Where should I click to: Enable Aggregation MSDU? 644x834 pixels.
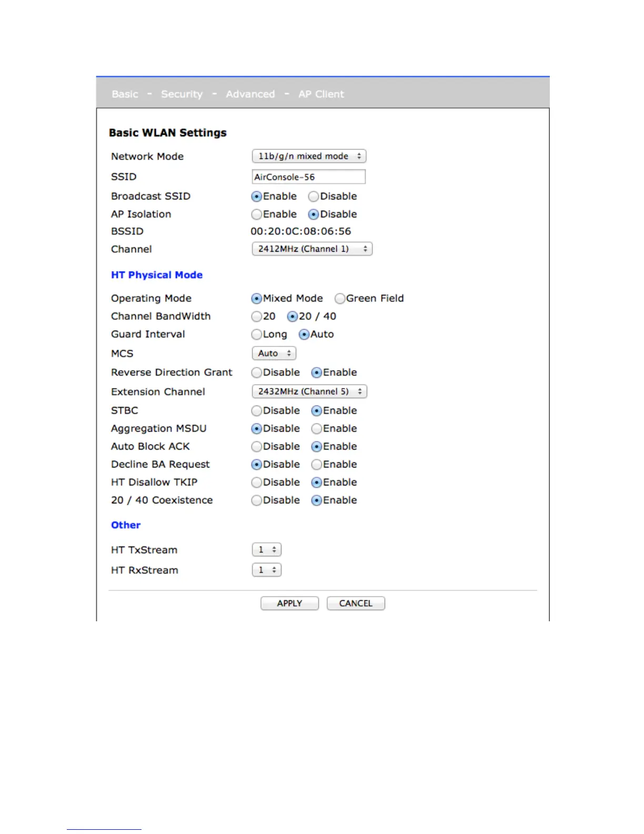tap(317, 429)
